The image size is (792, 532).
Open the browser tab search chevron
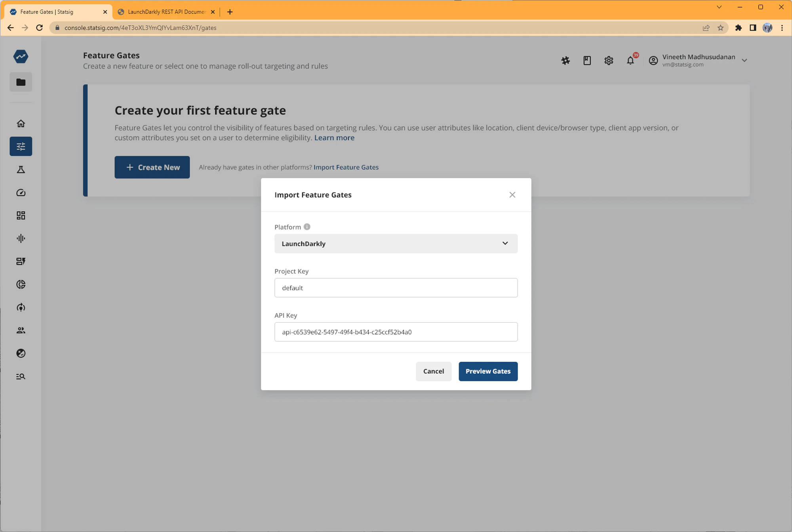pos(719,7)
